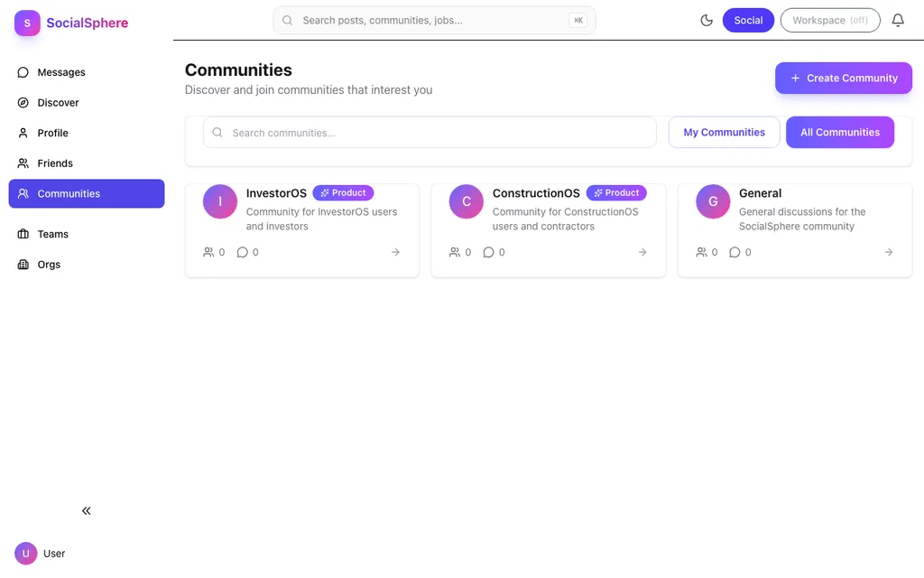The width and height of the screenshot is (924, 578).
Task: Click 'Community for ConstructionOS users and contractors' text
Action: 566,219
